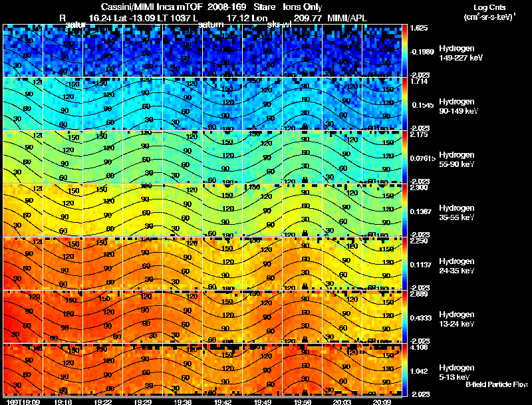Select the 'Hydrogen 35-55 keV' channel label
The image size is (532, 405).
[x=457, y=213]
